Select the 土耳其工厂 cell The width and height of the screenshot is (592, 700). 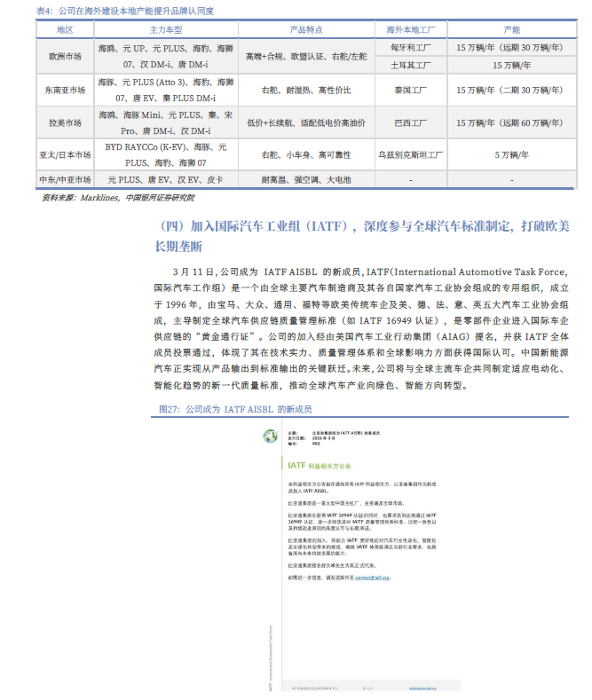[411, 65]
